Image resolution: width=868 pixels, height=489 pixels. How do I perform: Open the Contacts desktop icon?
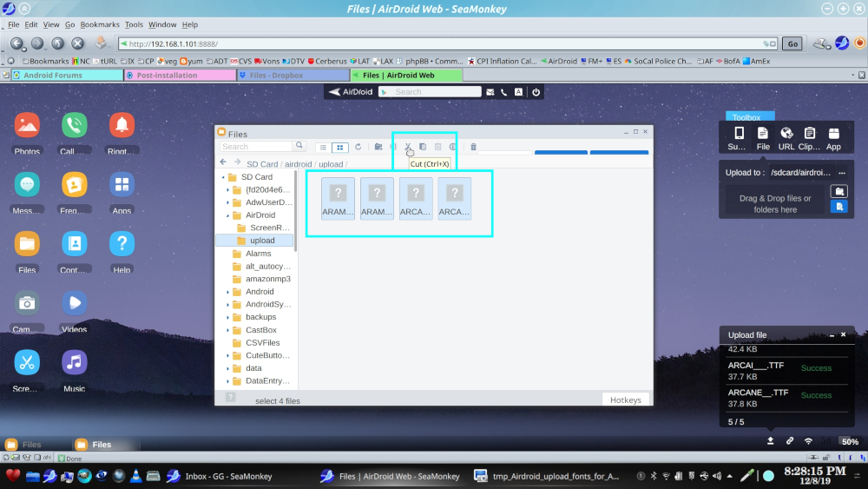point(74,244)
